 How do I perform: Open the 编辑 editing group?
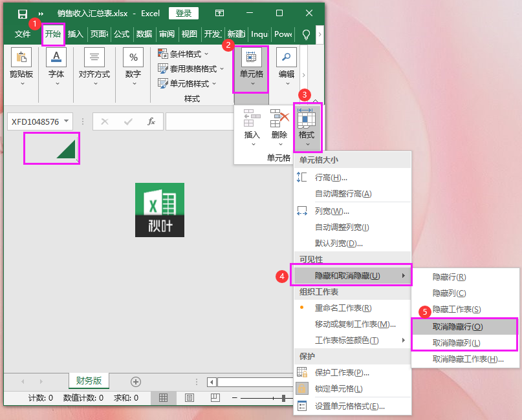(x=287, y=67)
